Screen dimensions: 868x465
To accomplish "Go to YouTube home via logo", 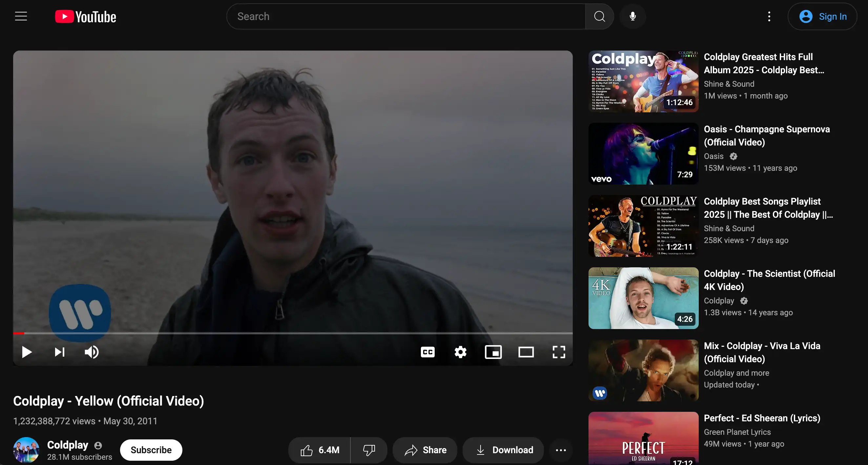I will click(x=86, y=16).
